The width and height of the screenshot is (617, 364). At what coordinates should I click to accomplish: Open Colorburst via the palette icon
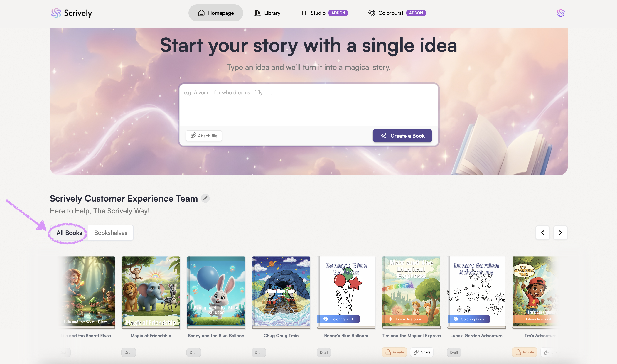click(x=372, y=13)
